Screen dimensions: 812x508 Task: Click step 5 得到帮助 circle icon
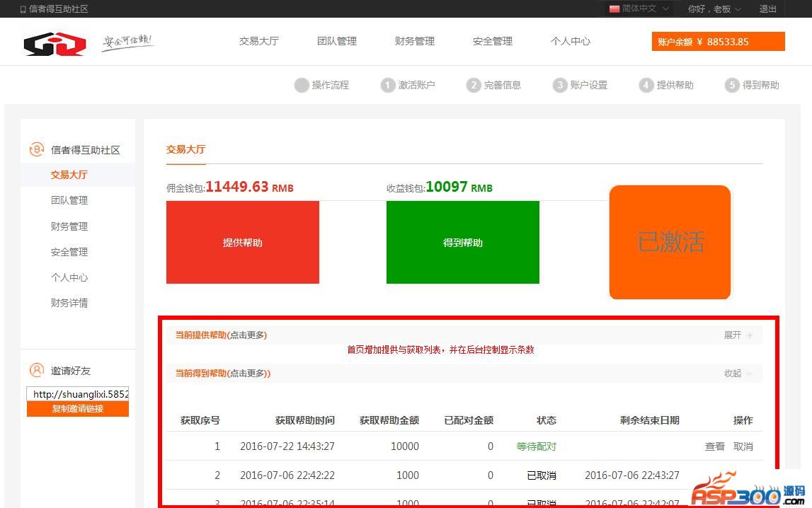(x=732, y=85)
